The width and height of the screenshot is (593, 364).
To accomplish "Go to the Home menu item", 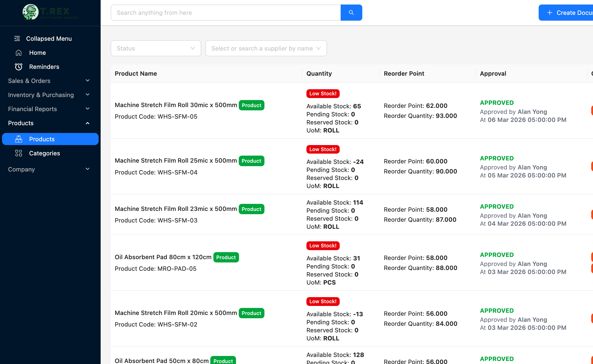I will tap(37, 53).
